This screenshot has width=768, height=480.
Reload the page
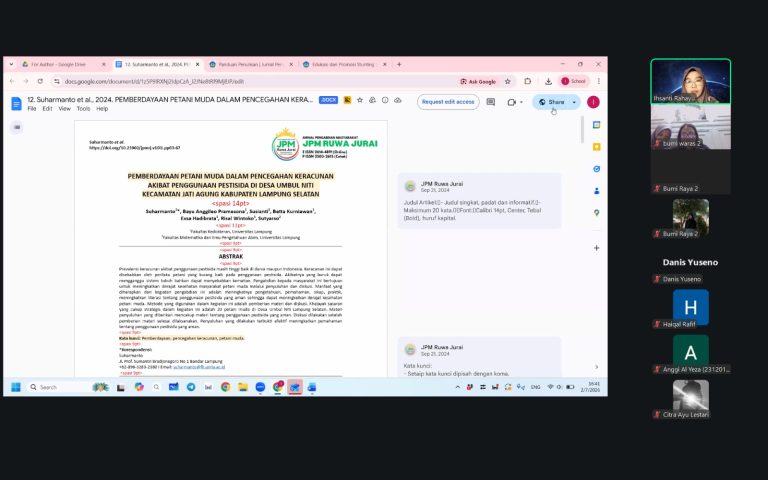coord(40,81)
